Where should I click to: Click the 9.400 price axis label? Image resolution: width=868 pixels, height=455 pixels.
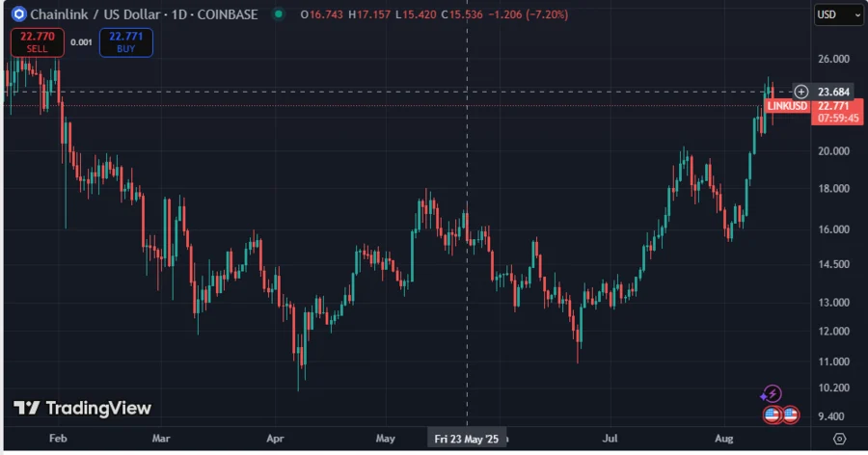[831, 416]
